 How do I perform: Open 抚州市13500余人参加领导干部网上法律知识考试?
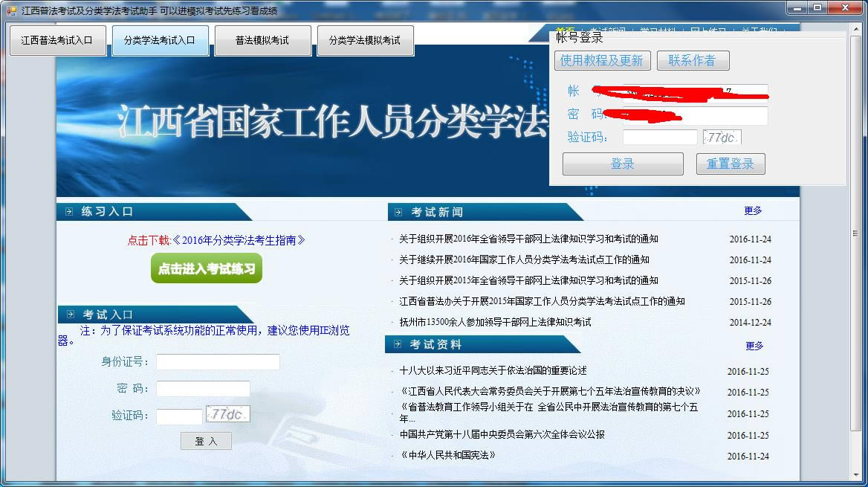click(x=496, y=322)
